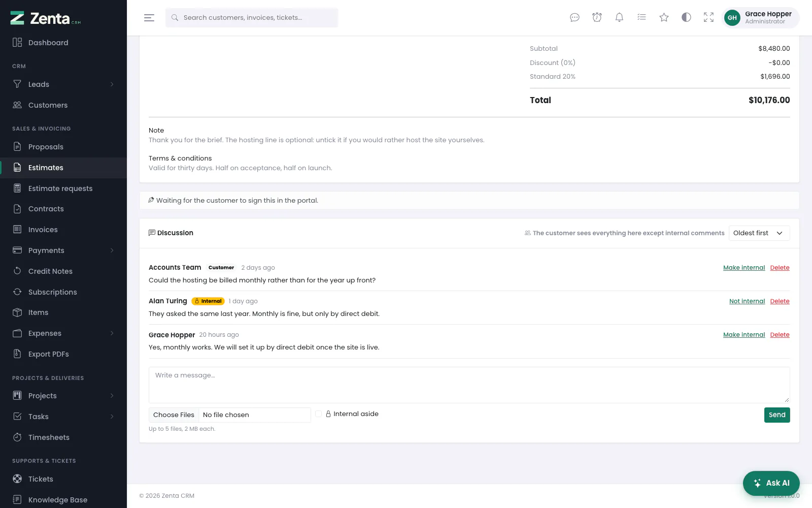Click the Items box icon

(17, 312)
